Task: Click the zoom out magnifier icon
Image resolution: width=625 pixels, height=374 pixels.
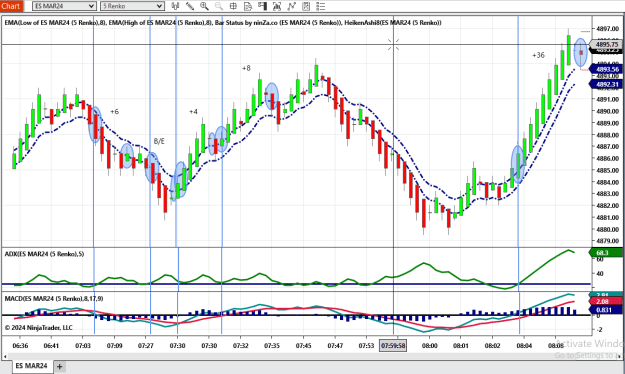Action: point(219,6)
